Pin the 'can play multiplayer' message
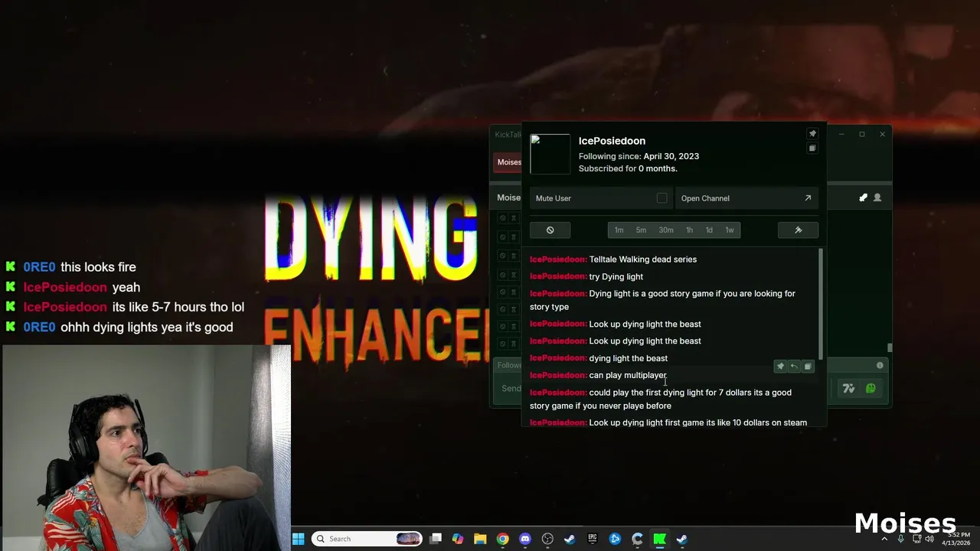The width and height of the screenshot is (980, 551). click(x=780, y=367)
